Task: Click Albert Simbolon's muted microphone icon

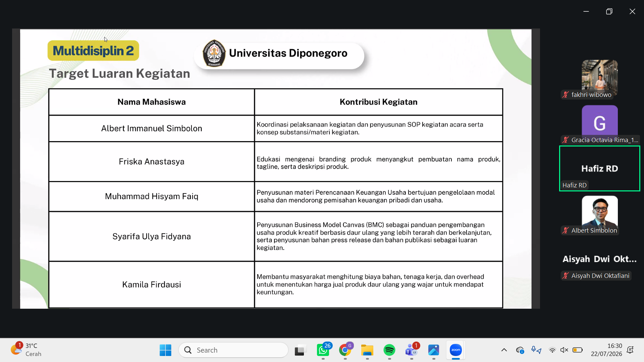Action: coord(566,231)
